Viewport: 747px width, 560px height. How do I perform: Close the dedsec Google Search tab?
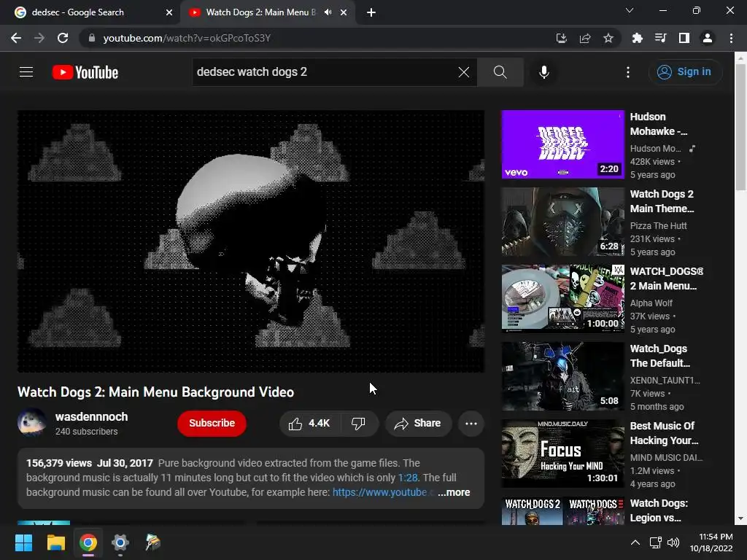169,12
